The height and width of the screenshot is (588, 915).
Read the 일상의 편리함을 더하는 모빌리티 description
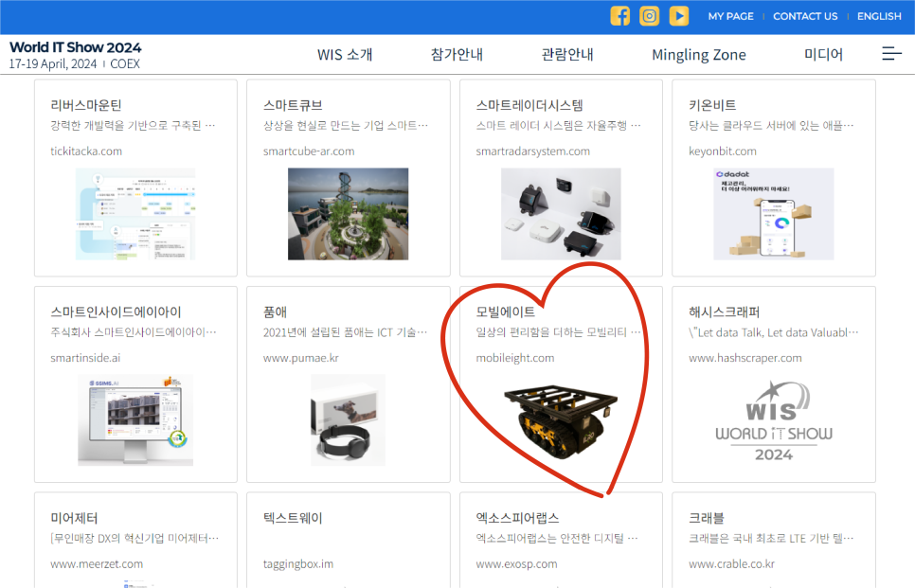(559, 332)
